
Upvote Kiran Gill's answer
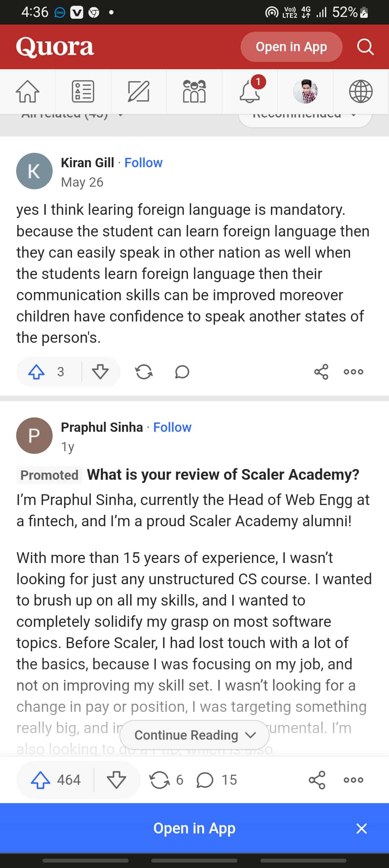coord(37,372)
